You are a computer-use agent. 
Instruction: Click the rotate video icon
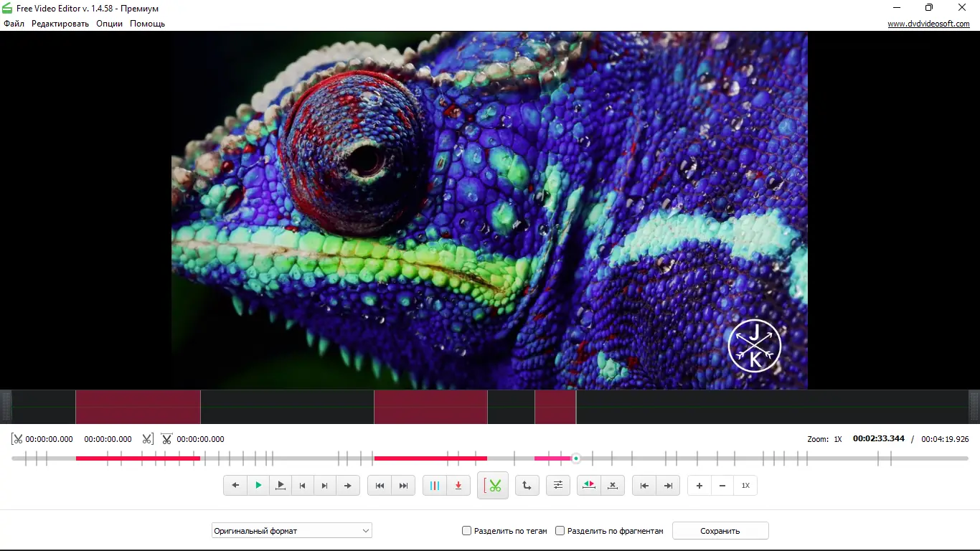pyautogui.click(x=527, y=486)
